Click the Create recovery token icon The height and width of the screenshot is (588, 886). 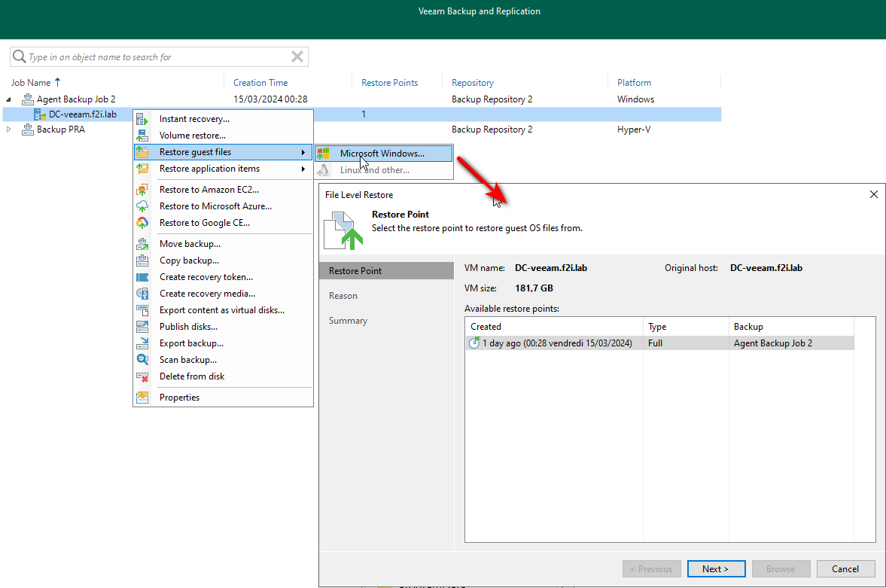[x=142, y=277]
